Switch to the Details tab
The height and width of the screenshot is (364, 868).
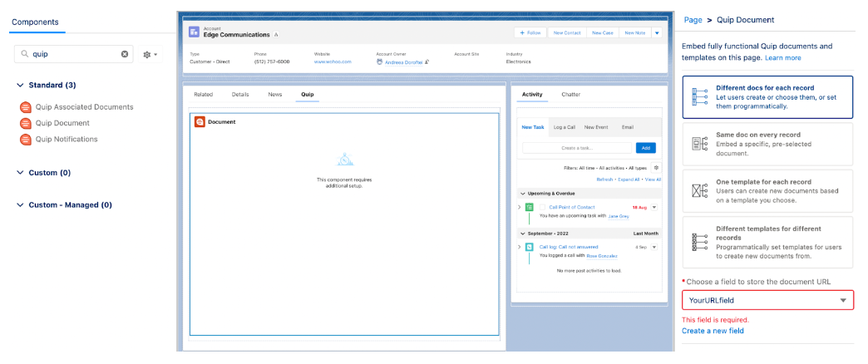point(240,95)
